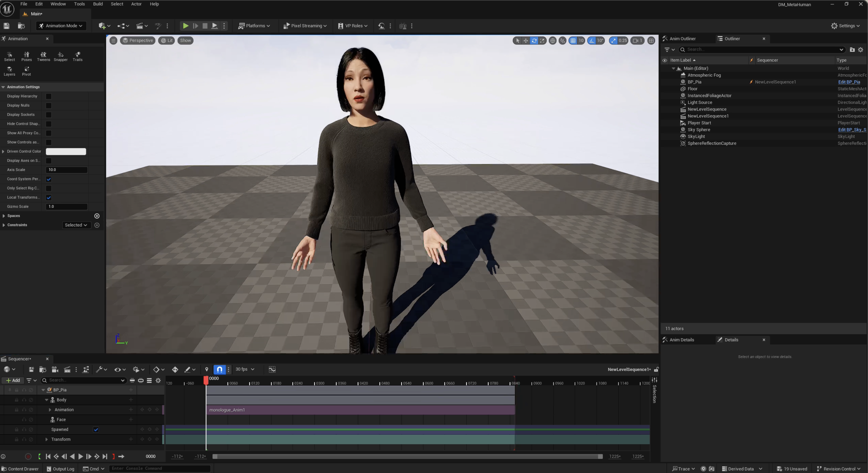Open the Animation Mode dropdown

pyautogui.click(x=61, y=26)
